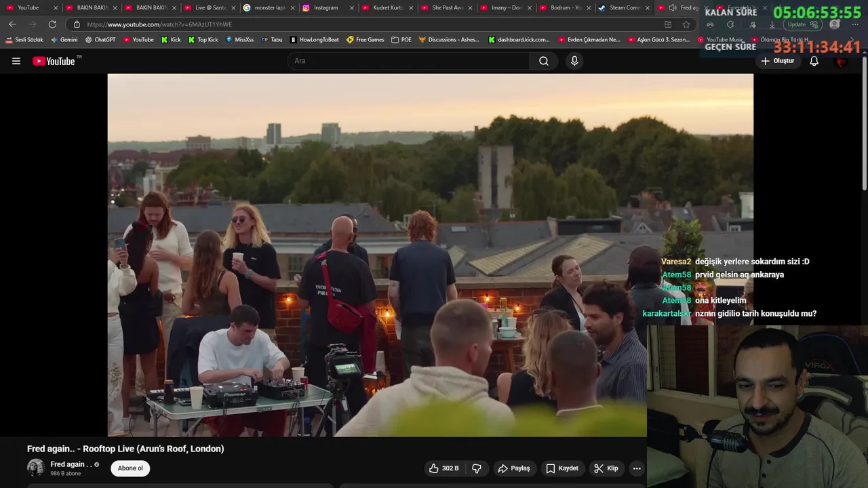Open the YouTube Music bookmark

[x=721, y=40]
